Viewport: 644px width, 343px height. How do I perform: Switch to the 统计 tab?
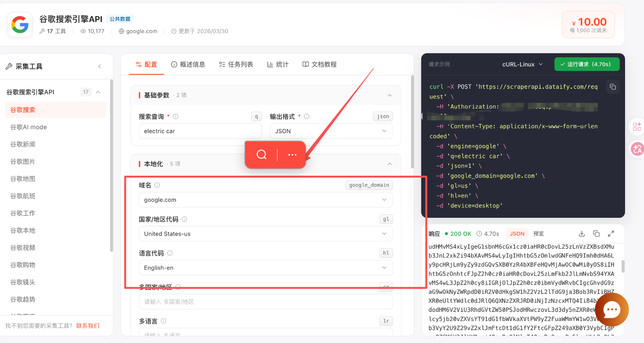(x=278, y=65)
